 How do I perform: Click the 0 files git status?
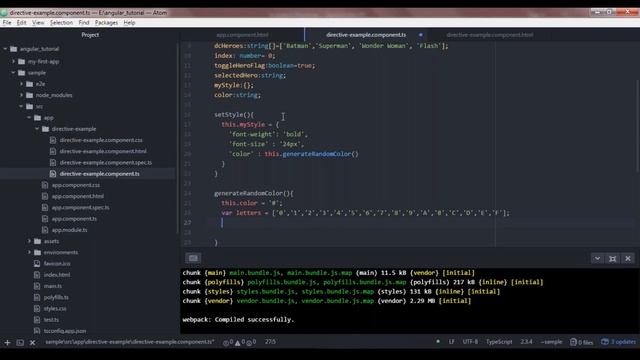click(x=582, y=342)
